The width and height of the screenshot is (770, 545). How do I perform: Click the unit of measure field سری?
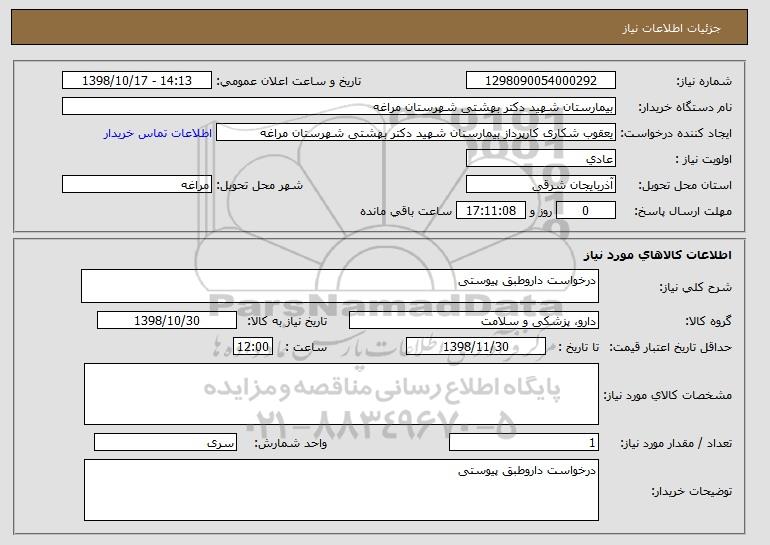pyautogui.click(x=165, y=442)
